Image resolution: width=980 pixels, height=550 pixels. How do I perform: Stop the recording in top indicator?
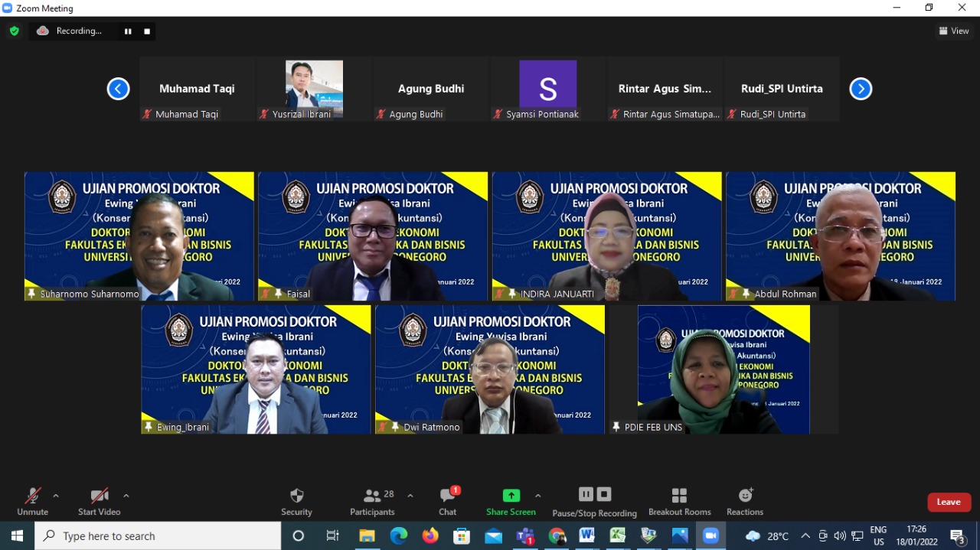pyautogui.click(x=147, y=31)
